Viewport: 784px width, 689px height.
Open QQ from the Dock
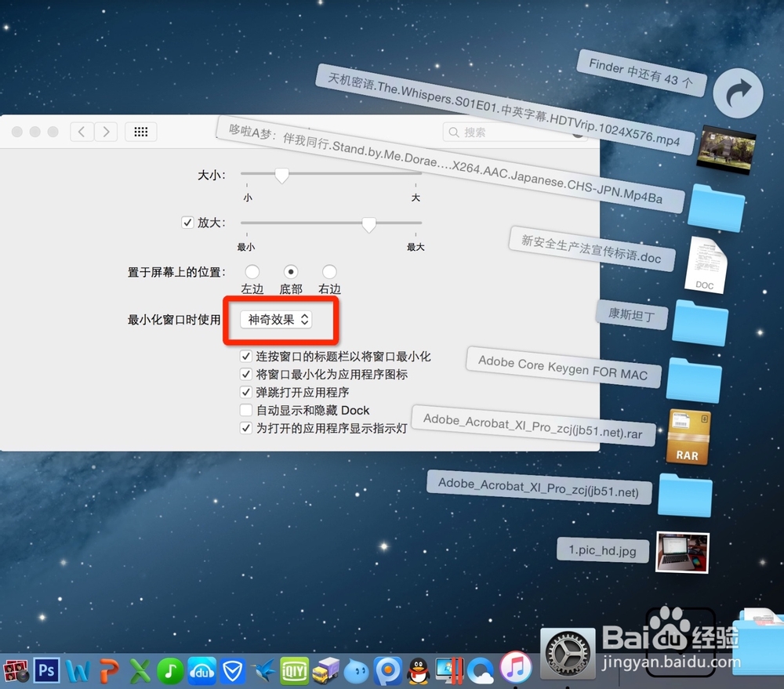[x=419, y=671]
